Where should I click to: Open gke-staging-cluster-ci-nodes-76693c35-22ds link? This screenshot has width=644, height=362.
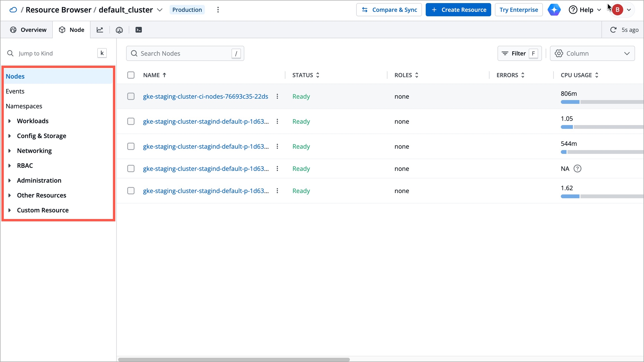(205, 96)
